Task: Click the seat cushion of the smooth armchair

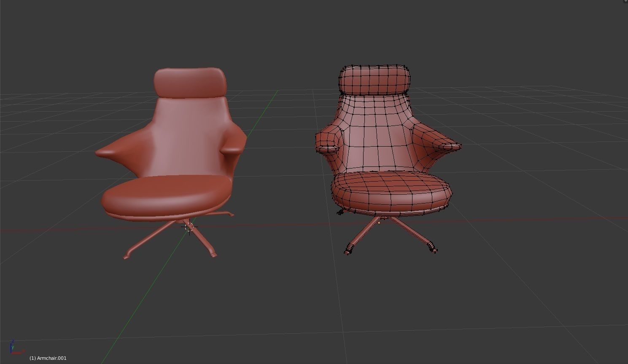Action: pyautogui.click(x=166, y=196)
